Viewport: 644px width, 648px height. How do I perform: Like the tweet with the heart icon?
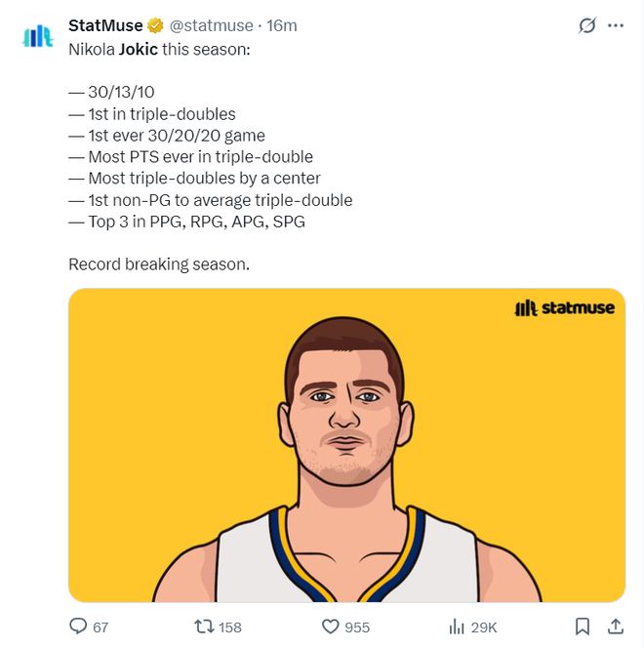(x=330, y=627)
